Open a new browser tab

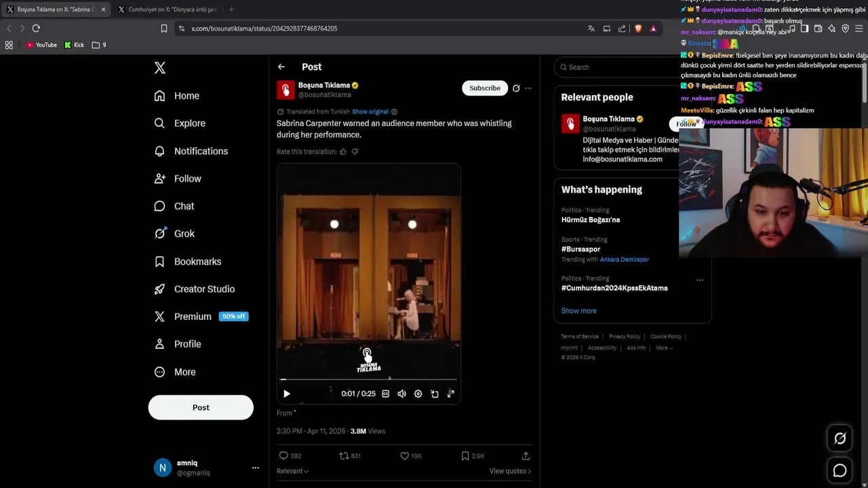(x=231, y=9)
